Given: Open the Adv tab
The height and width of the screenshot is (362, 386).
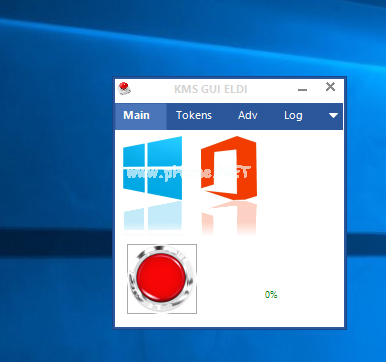Looking at the screenshot, I should [x=248, y=116].
